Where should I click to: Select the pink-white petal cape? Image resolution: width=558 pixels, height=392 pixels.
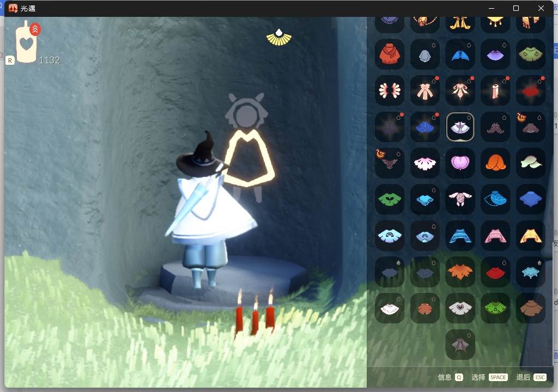coord(425,163)
